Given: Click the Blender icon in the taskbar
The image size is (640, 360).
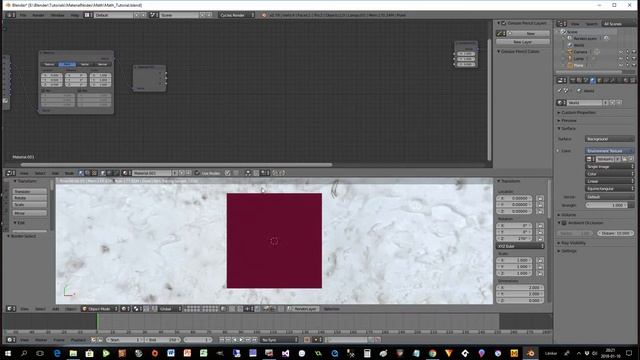Looking at the screenshot, I should pyautogui.click(x=530, y=353).
